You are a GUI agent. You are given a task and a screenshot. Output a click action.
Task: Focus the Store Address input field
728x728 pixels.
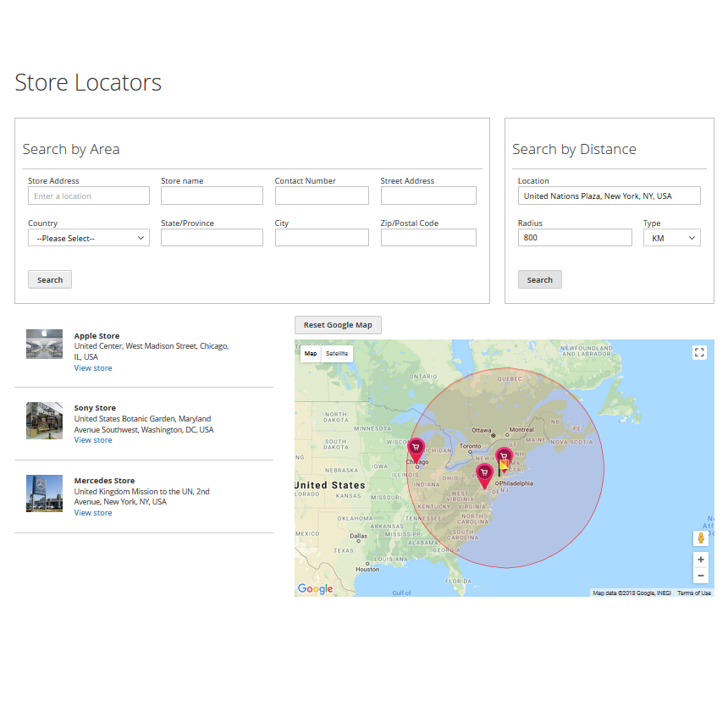89,196
